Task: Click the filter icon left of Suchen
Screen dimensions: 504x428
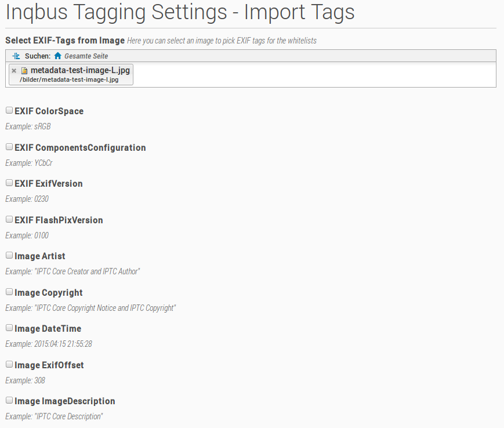Action: click(16, 56)
